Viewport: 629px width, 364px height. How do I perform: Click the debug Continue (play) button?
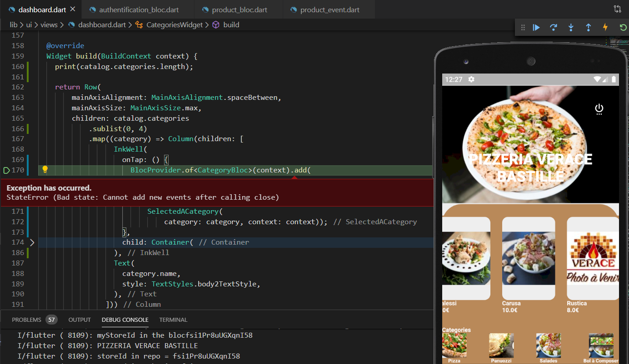536,28
